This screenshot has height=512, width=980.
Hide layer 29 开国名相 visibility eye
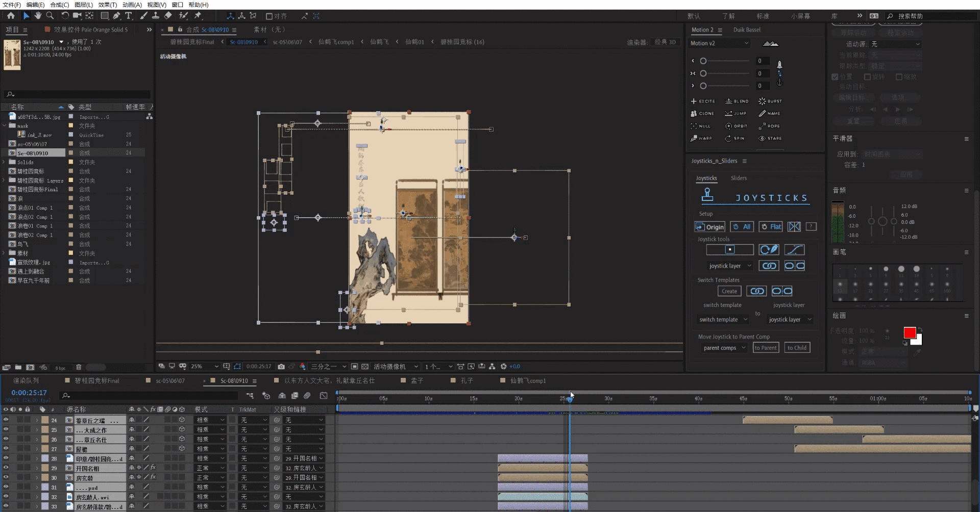coord(6,468)
